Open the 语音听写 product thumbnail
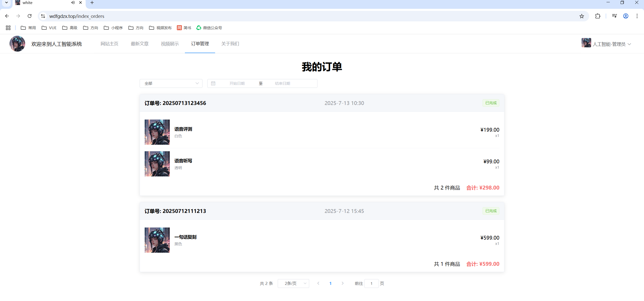The width and height of the screenshot is (644, 301). pyautogui.click(x=157, y=164)
